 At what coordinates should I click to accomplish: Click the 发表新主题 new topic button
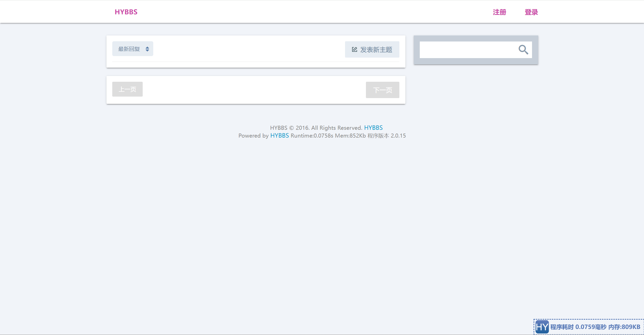[372, 50]
